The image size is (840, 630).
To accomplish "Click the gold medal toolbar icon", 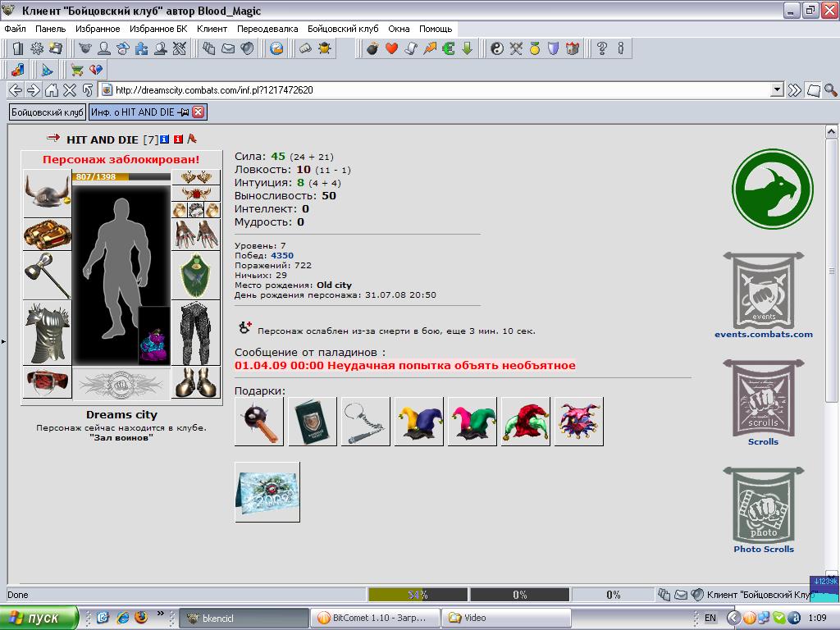I will pos(535,48).
